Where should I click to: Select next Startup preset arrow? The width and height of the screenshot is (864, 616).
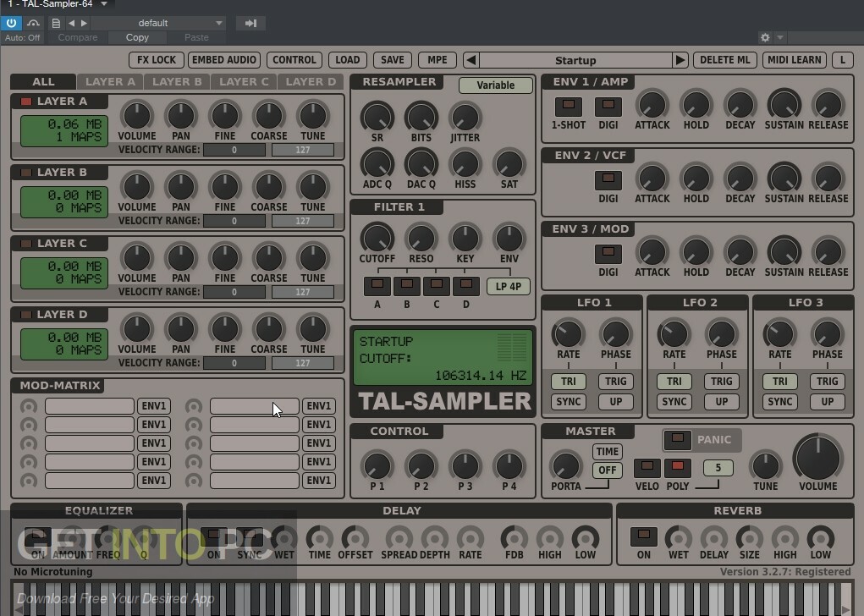tap(680, 60)
